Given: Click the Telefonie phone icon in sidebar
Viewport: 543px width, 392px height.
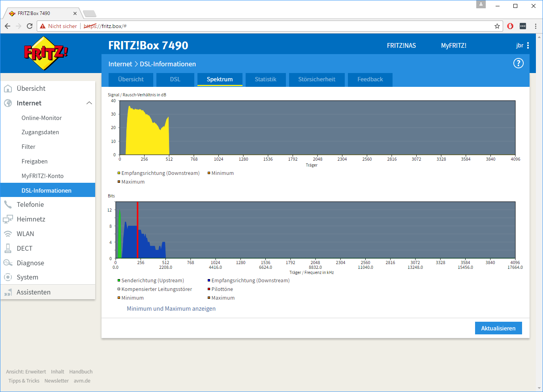Looking at the screenshot, I should point(8,204).
